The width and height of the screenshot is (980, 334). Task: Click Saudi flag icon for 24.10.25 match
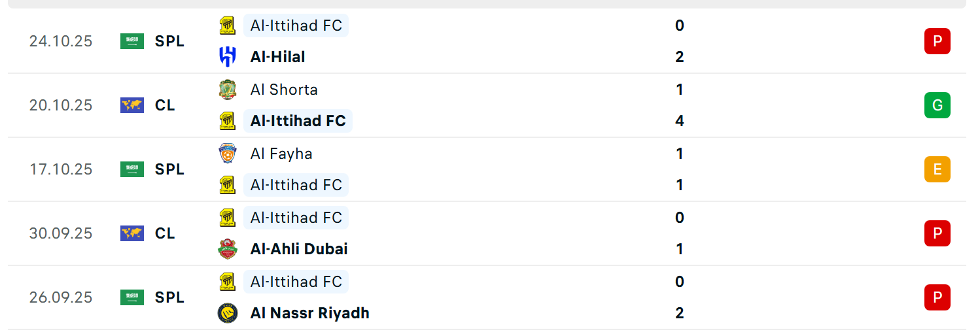132,41
